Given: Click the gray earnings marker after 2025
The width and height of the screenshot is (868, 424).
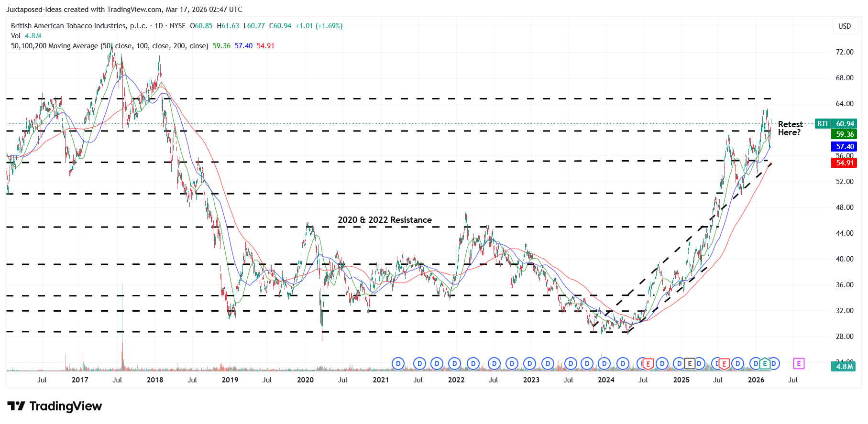Looking at the screenshot, I should (689, 364).
